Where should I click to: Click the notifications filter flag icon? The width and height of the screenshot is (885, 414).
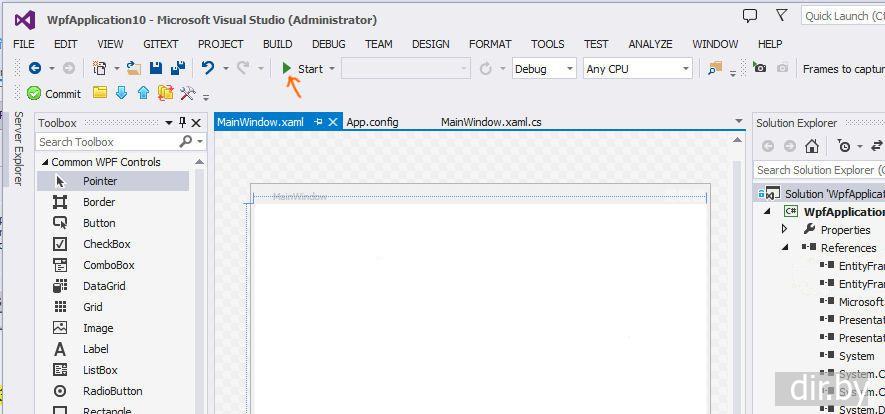click(781, 16)
